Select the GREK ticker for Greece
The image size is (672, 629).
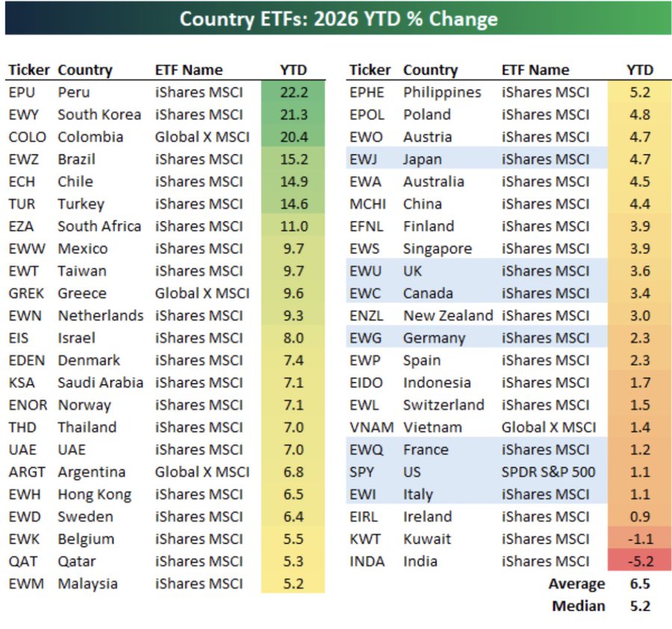tap(26, 293)
